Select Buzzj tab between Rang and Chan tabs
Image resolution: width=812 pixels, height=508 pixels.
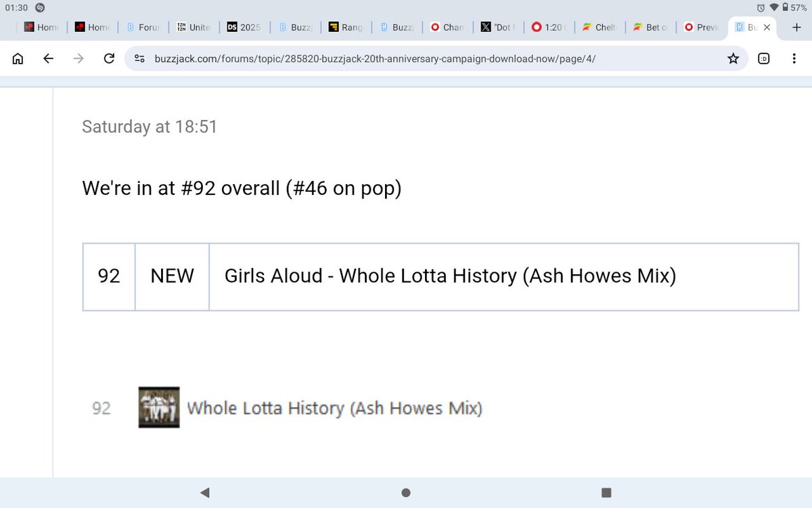(396, 28)
